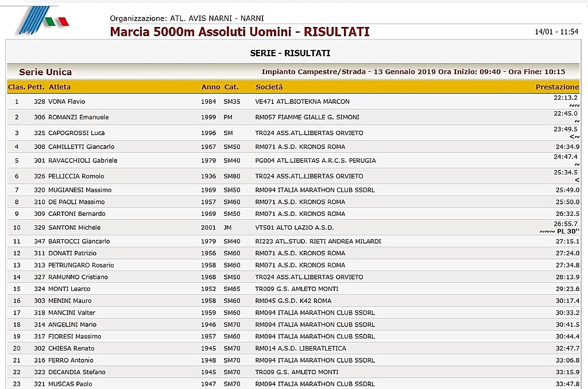Select athlete 'CHIESA Renato'
This screenshot has width=588, height=389.
71,348
